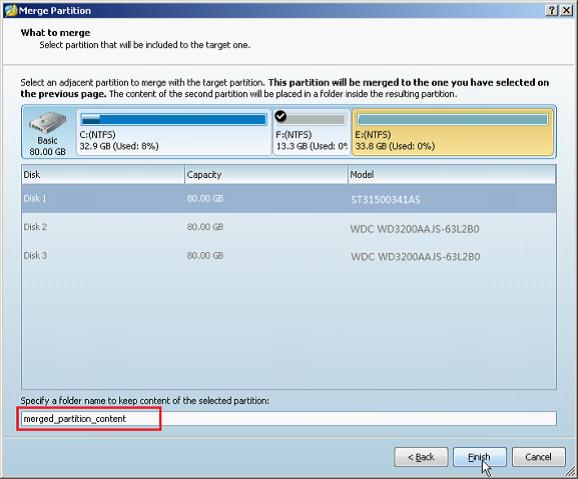Click the E: partition teal usage bar
Screen dimensions: 578x479
click(453, 119)
